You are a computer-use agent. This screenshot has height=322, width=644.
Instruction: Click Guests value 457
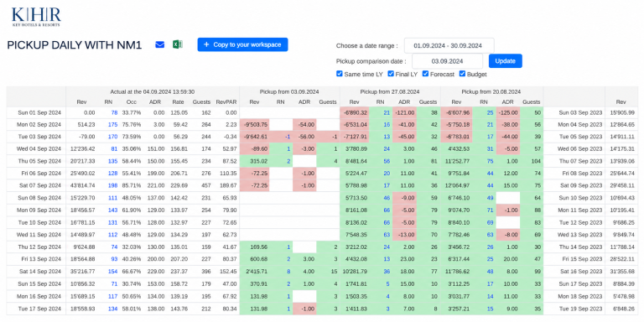coord(205,185)
